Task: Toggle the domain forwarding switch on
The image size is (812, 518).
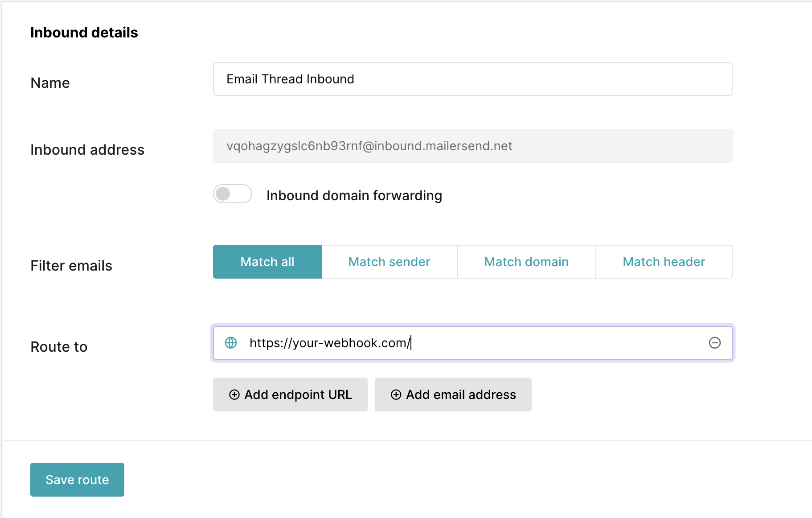Action: (x=232, y=194)
